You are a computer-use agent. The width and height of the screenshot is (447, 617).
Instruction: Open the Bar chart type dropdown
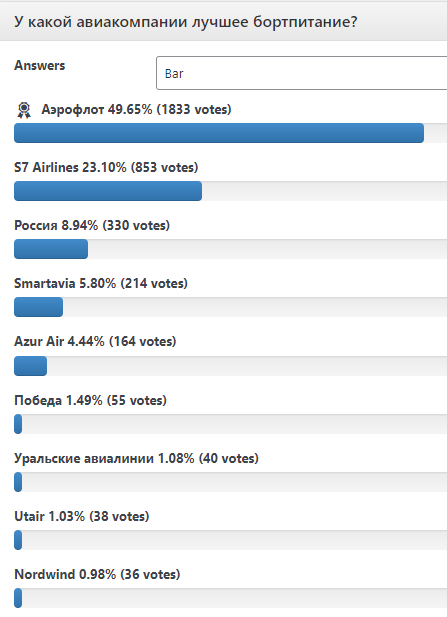click(x=301, y=73)
